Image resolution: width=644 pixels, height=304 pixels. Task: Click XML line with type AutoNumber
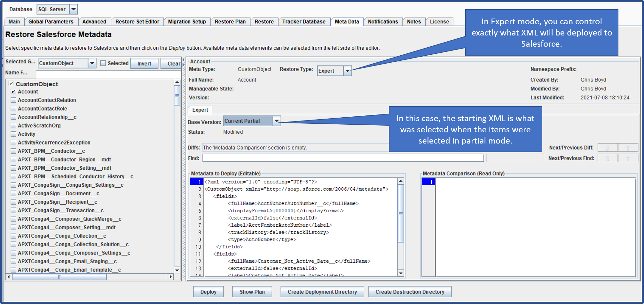pos(262,239)
